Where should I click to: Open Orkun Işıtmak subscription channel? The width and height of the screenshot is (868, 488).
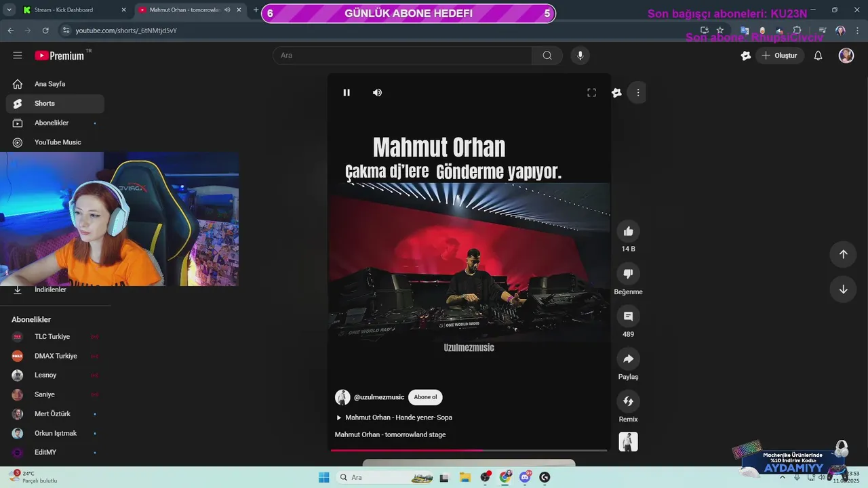[x=55, y=433]
